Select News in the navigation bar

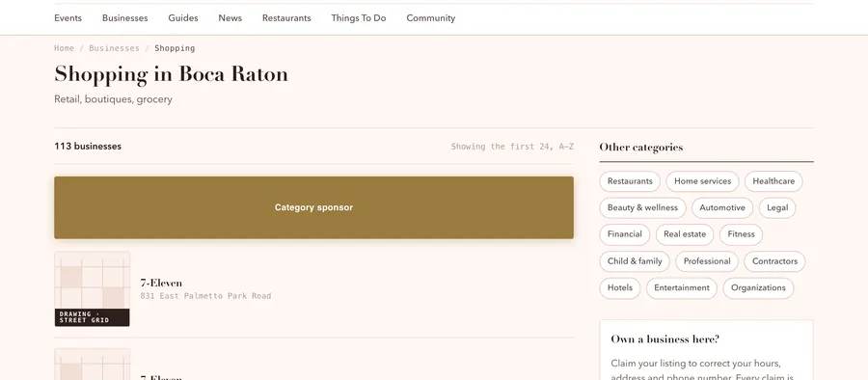pos(231,17)
